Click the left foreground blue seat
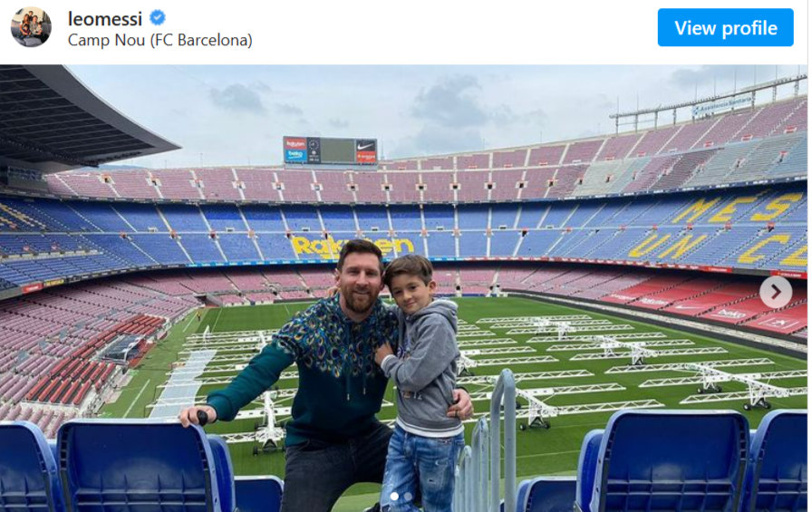The width and height of the screenshot is (812, 512). 137,466
